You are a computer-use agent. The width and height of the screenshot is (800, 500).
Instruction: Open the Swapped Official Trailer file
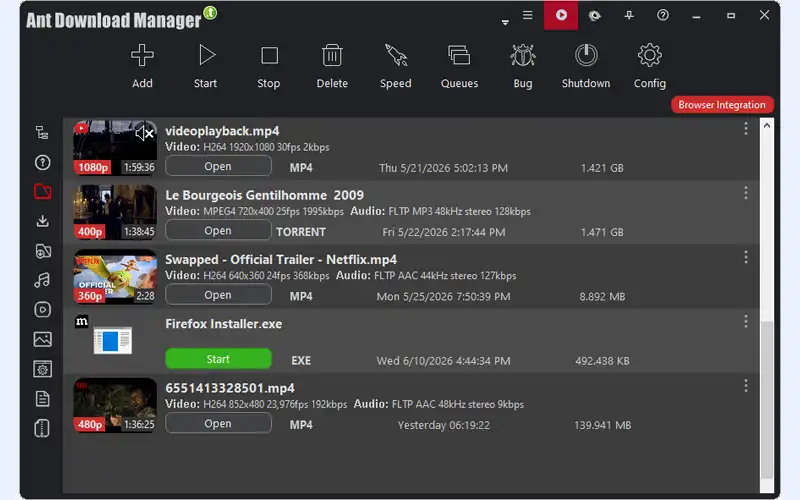click(x=218, y=295)
